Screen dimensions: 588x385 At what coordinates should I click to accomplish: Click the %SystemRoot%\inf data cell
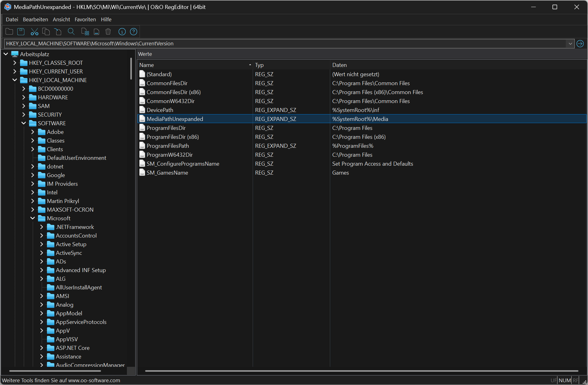(356, 110)
